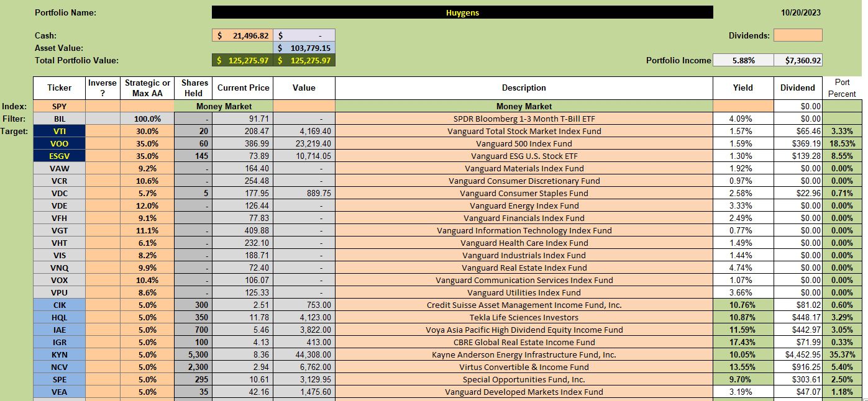This screenshot has height=401, width=868.
Task: Click the ESGV ticker cell
Action: [x=60, y=156]
